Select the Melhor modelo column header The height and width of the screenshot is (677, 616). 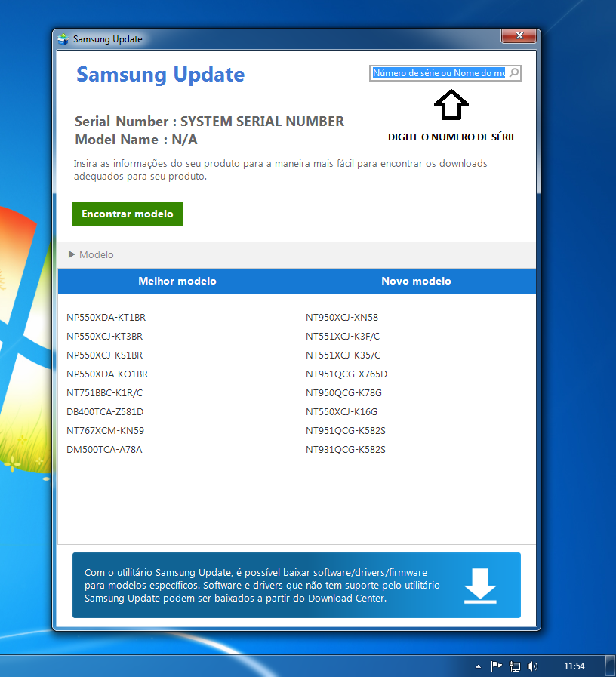pyautogui.click(x=177, y=281)
